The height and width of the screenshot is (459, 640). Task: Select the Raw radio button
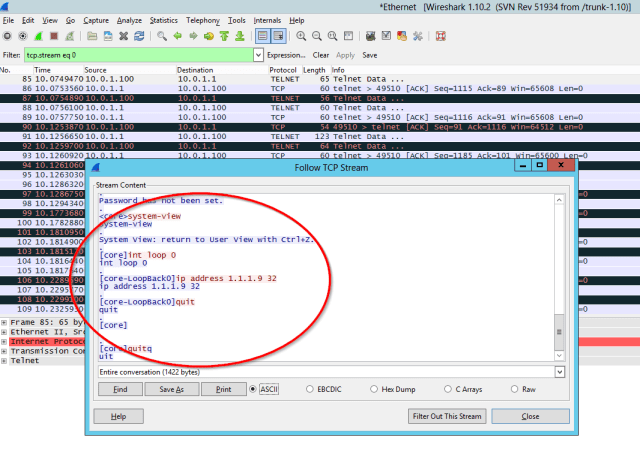coord(514,389)
